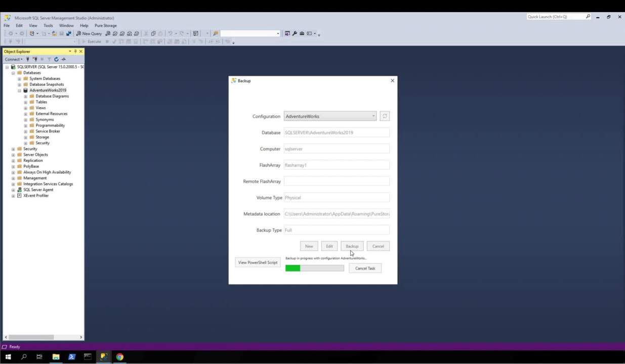Viewport: 625px width, 364px height.
Task: Collapse the AdventureWorks2019 database node
Action: [20, 90]
